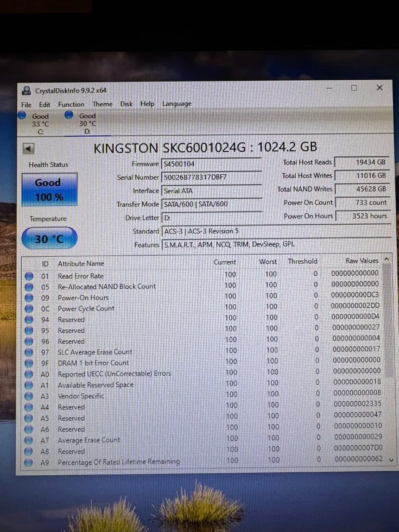Click the Total NAND Writes value 45628 GB
The height and width of the screenshot is (532, 399).
362,189
